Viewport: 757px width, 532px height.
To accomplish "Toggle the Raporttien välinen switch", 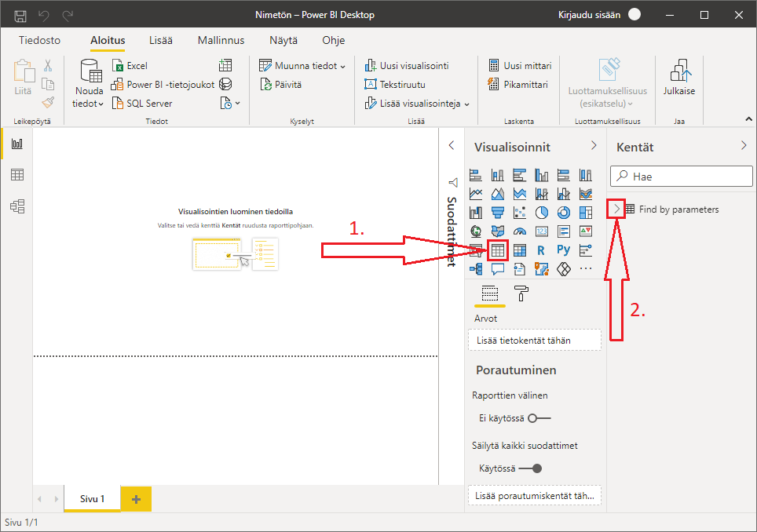I will click(539, 418).
